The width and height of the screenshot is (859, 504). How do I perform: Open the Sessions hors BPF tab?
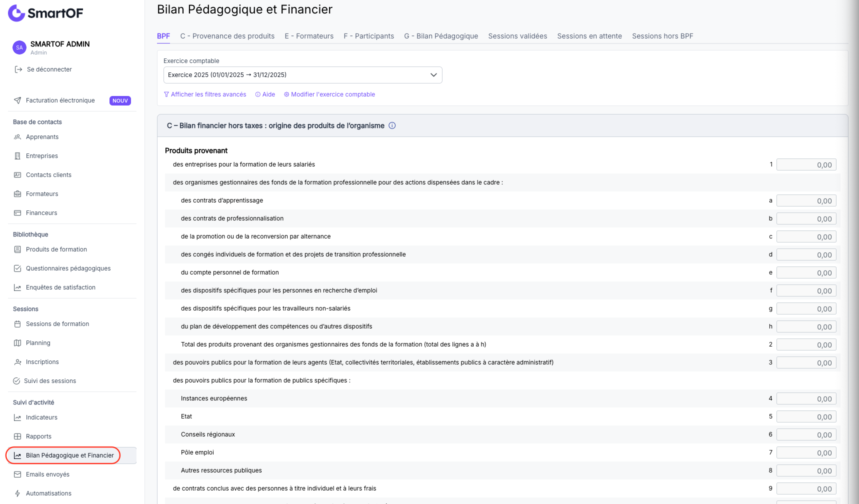tap(662, 36)
